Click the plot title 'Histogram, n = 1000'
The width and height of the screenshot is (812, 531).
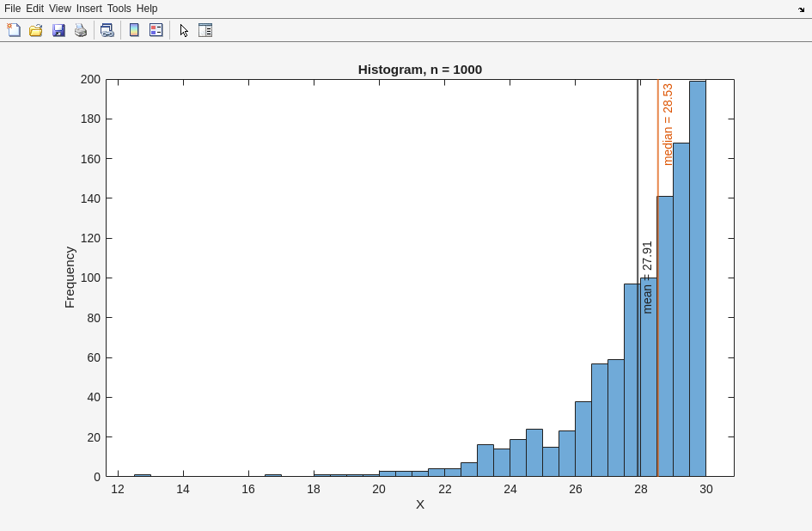click(419, 70)
